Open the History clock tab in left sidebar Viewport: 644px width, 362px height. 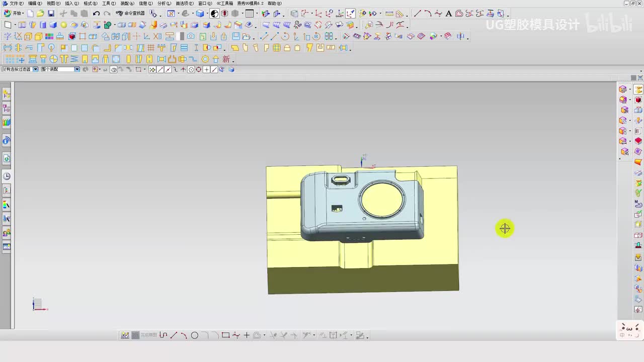point(7,176)
